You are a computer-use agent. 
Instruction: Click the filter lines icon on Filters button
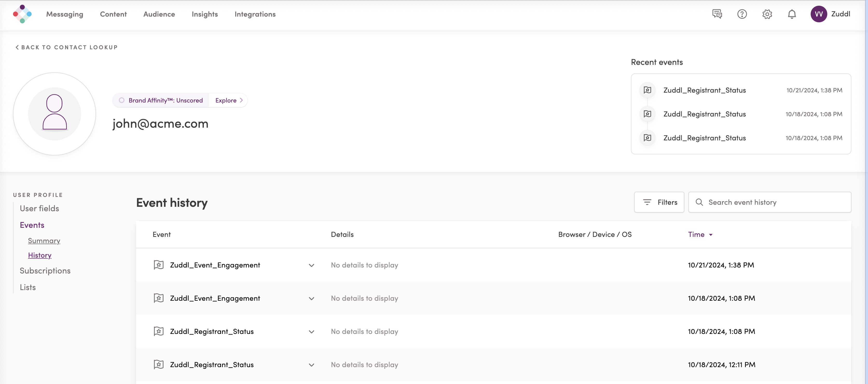[x=647, y=202]
